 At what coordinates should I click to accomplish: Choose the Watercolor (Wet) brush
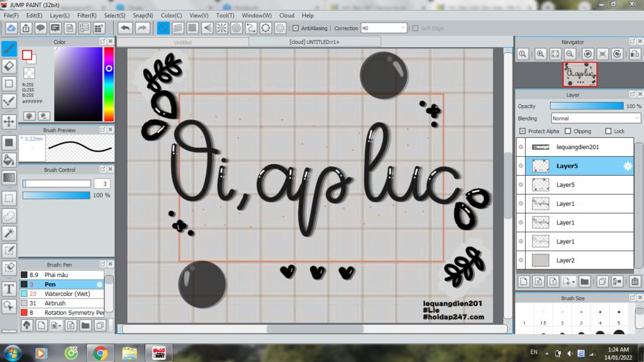(66, 294)
